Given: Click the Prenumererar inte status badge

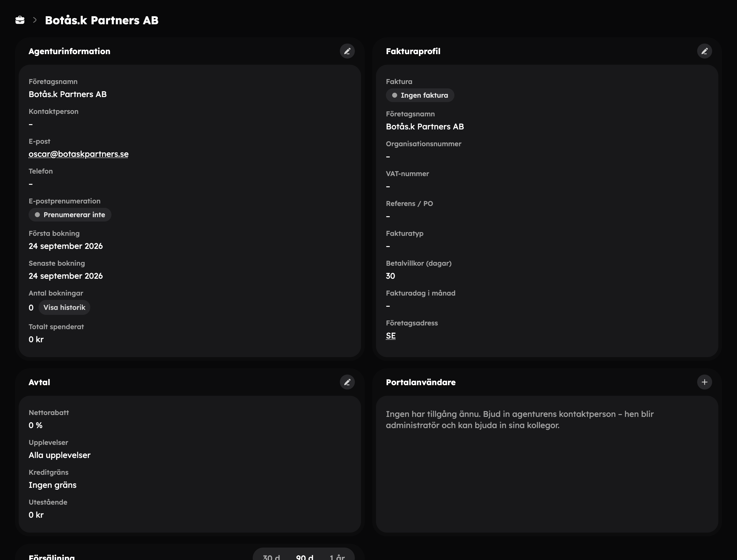Looking at the screenshot, I should pyautogui.click(x=70, y=215).
